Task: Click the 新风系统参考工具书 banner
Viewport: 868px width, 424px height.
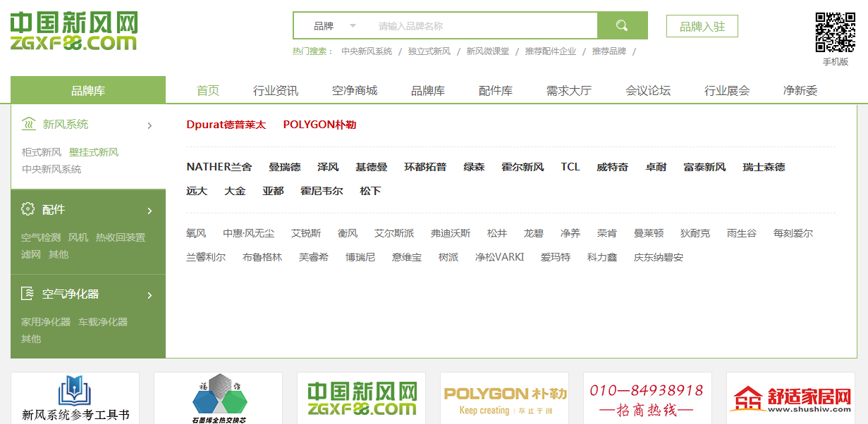Action: tap(75, 398)
